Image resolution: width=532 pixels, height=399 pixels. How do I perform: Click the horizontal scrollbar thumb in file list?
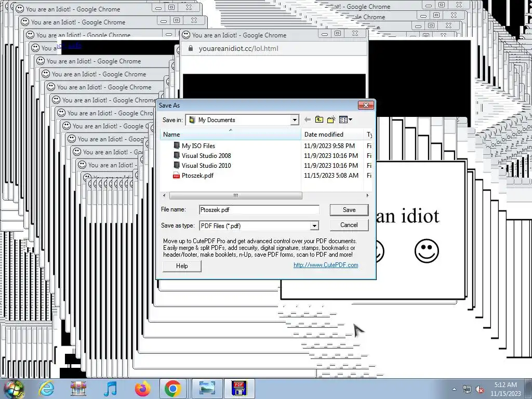pyautogui.click(x=235, y=195)
